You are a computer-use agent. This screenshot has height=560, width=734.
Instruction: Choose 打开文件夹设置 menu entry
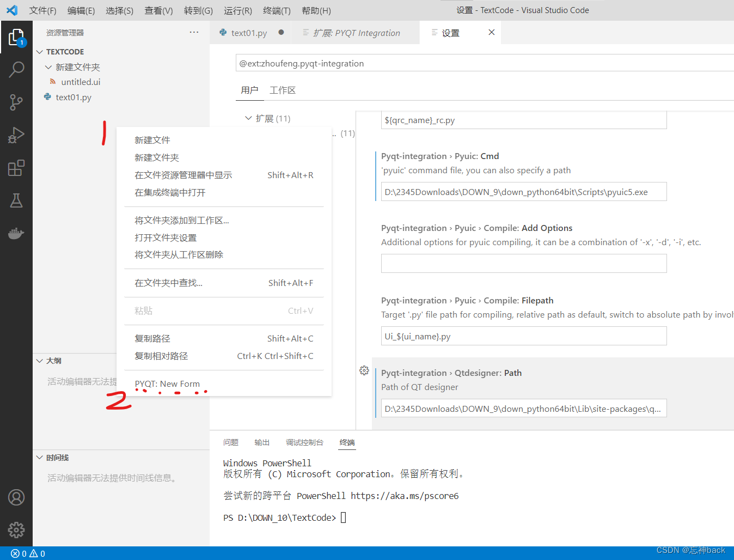coord(224,238)
